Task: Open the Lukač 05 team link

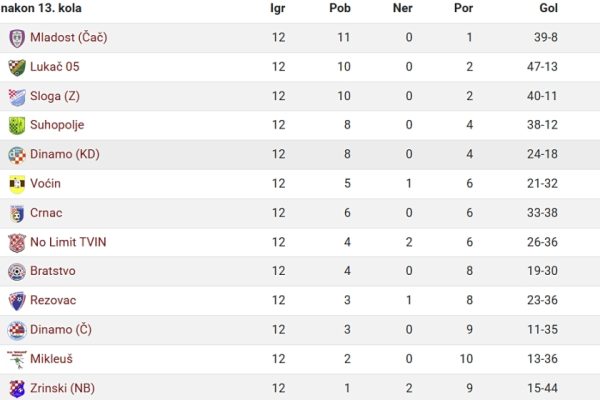Action: pyautogui.click(x=55, y=67)
